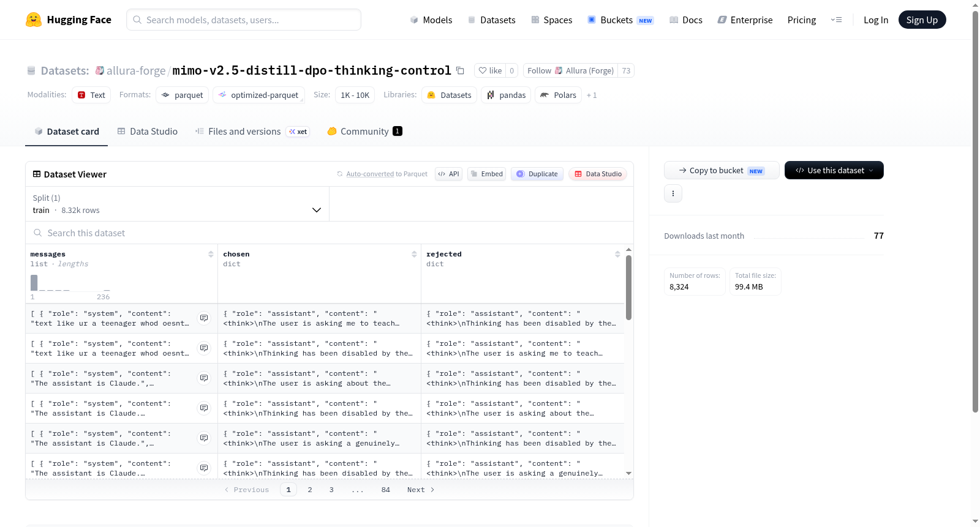Open the Models page
This screenshot has width=980, height=527.
[431, 20]
